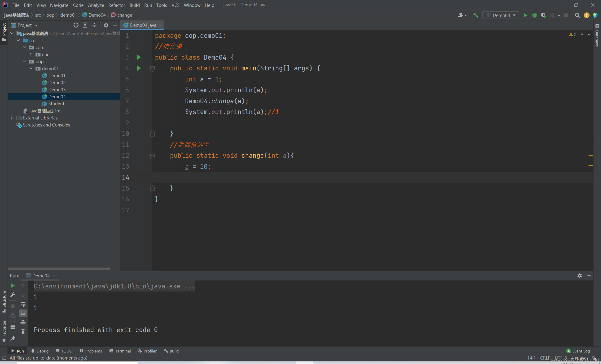Click the orange update arrow icon

(587, 15)
